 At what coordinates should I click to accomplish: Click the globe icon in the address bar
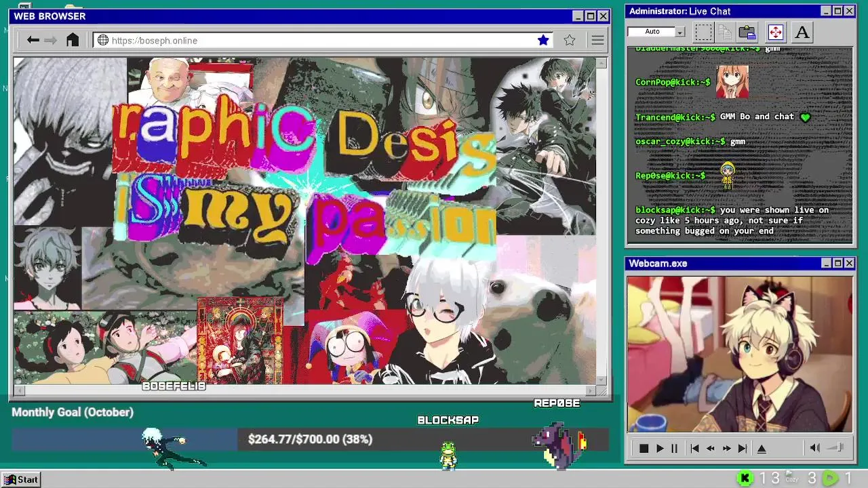pyautogui.click(x=103, y=40)
